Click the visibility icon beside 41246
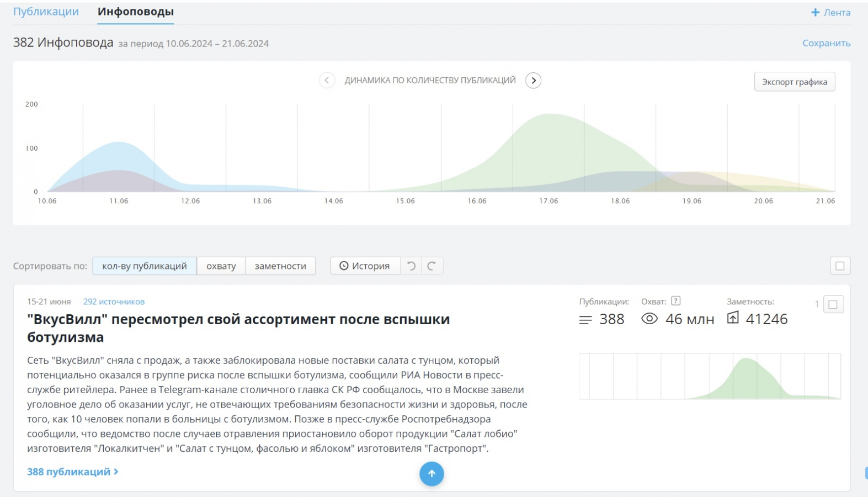This screenshot has height=497, width=868. point(733,318)
